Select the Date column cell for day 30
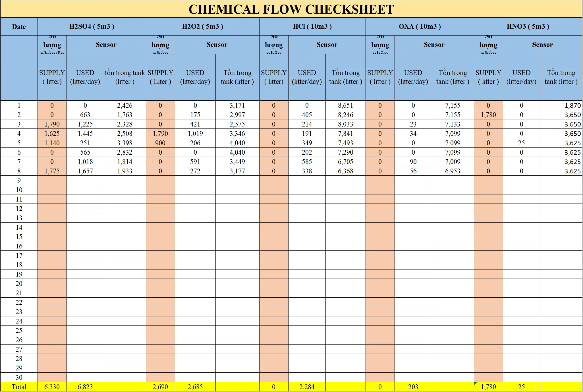The image size is (583, 392). coord(19,378)
